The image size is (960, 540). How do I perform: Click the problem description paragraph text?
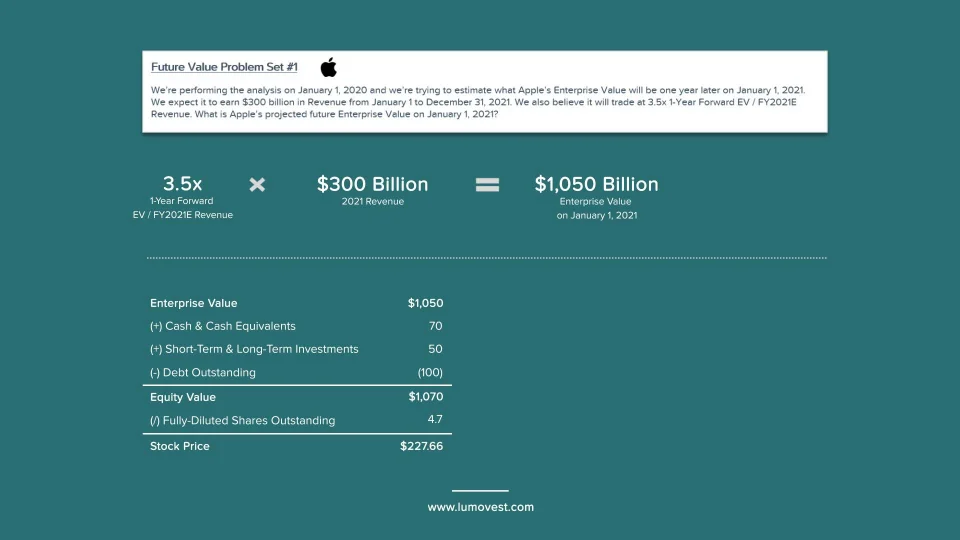point(480,102)
